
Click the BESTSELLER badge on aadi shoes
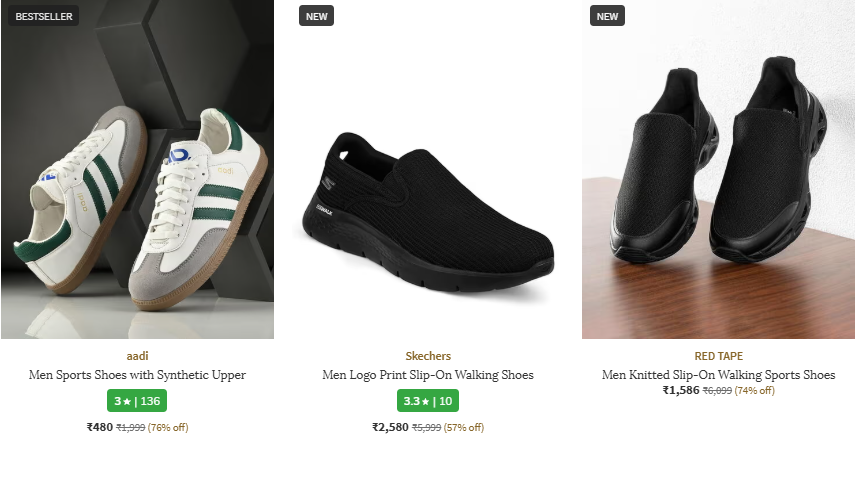tap(44, 16)
